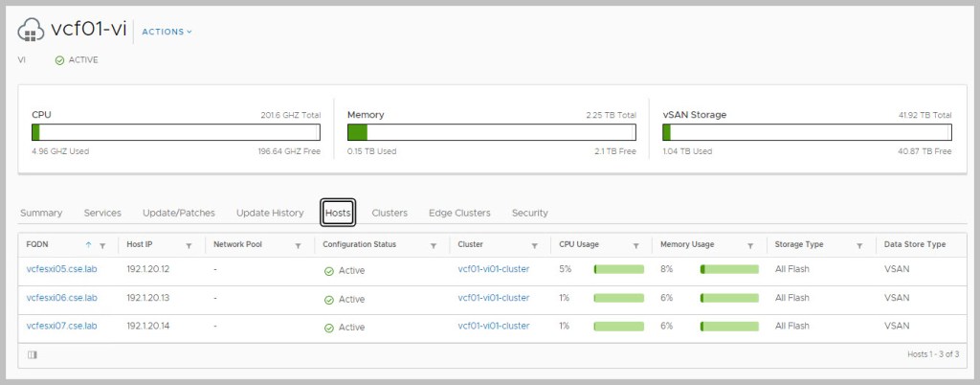Filter the FQDN column

click(x=103, y=245)
